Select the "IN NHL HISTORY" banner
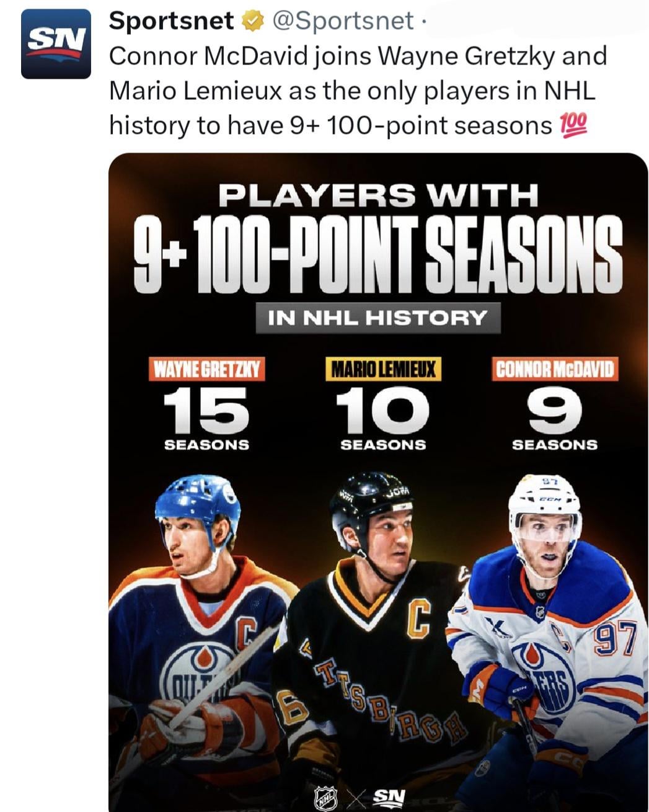 [378, 318]
